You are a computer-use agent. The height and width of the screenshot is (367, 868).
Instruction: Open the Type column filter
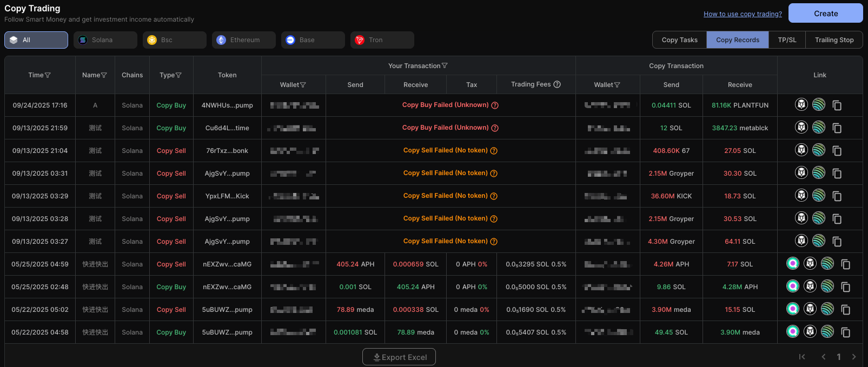[178, 75]
